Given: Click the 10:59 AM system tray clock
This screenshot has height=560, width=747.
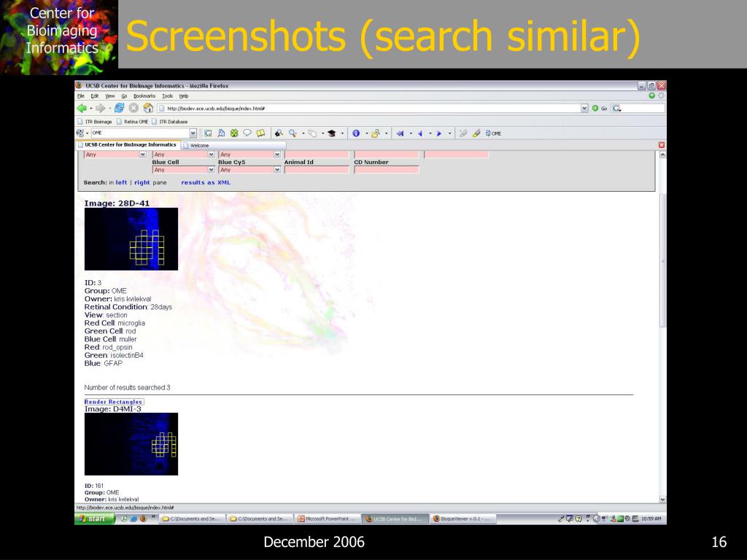Looking at the screenshot, I should 651,518.
